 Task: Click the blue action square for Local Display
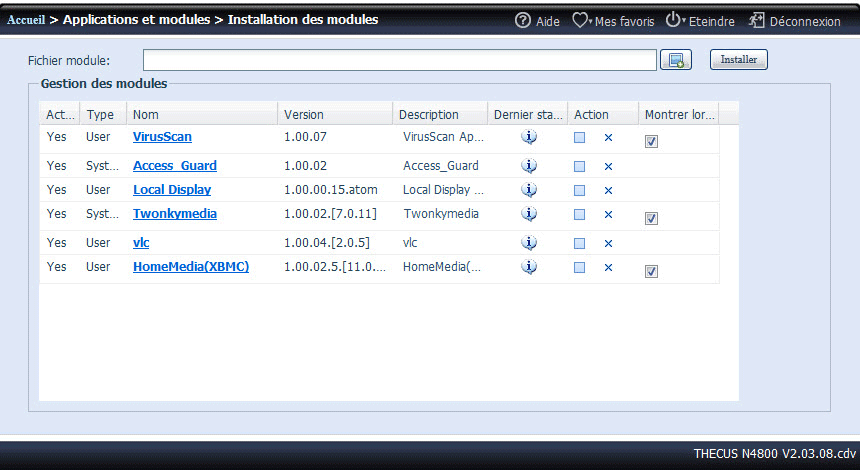pyautogui.click(x=579, y=190)
